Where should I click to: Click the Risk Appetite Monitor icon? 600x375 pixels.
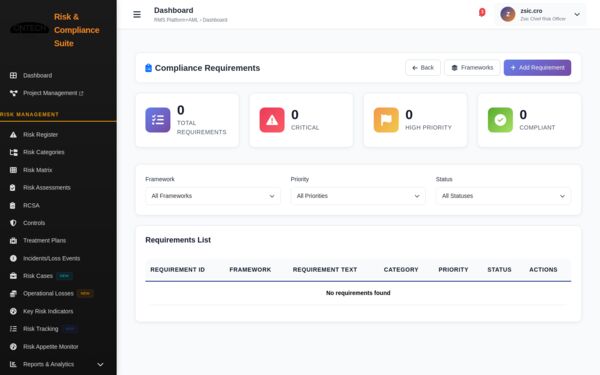[13, 347]
